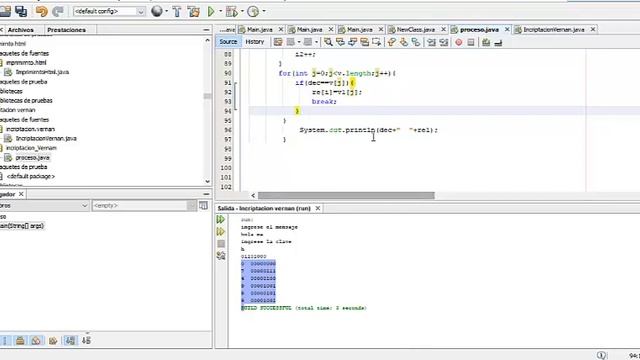Start macro recording with the red circle icon
The image size is (640, 360).
[x=459, y=42]
